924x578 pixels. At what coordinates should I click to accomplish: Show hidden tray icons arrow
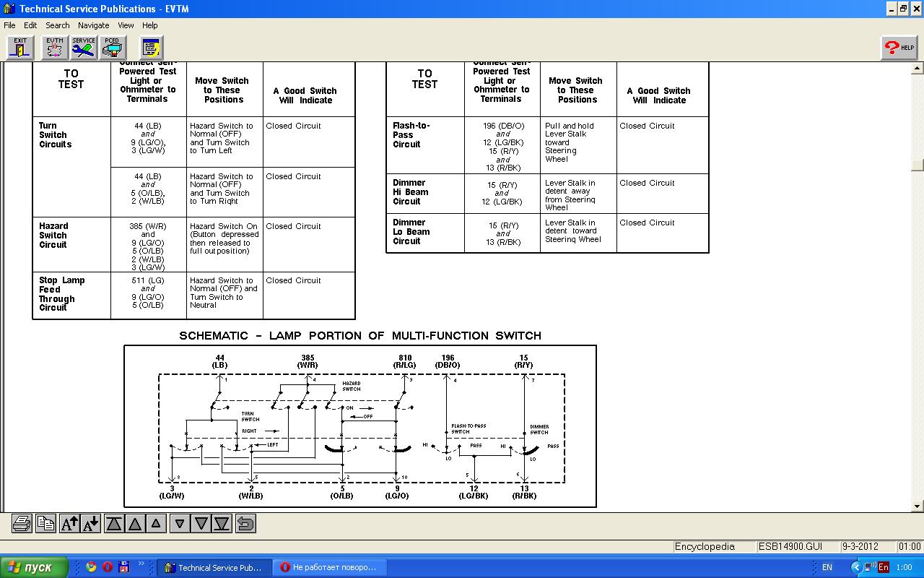pos(856,567)
